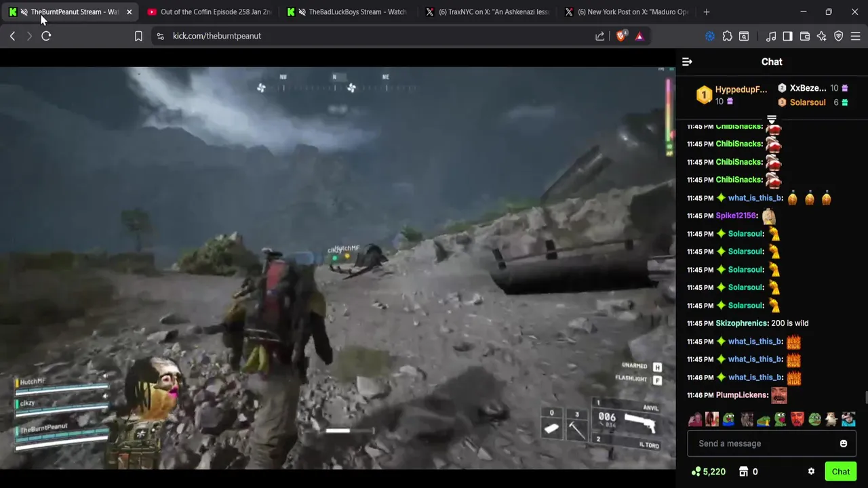868x488 pixels.
Task: Close the TheBurntPeanut Stream tab
Action: pyautogui.click(x=129, y=12)
